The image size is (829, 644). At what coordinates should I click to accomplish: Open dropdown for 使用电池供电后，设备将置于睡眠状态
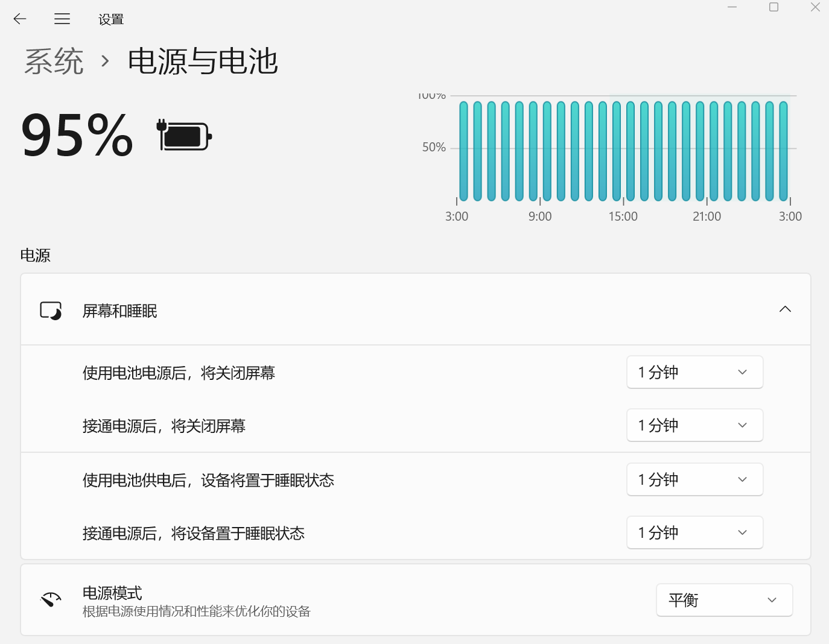point(694,479)
